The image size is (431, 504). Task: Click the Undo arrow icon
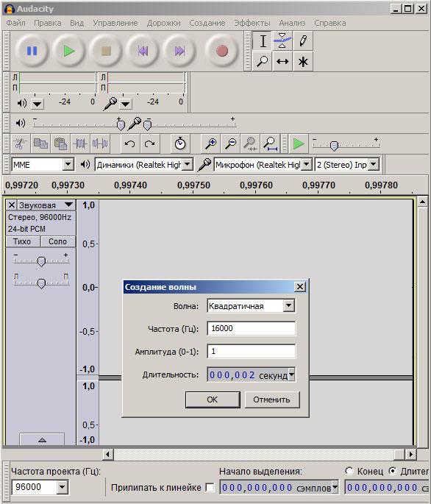(130, 143)
